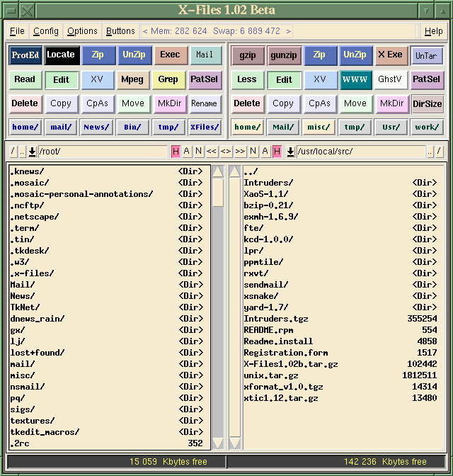
Task: Click the /usr/local/src/ path field
Action: [360, 152]
